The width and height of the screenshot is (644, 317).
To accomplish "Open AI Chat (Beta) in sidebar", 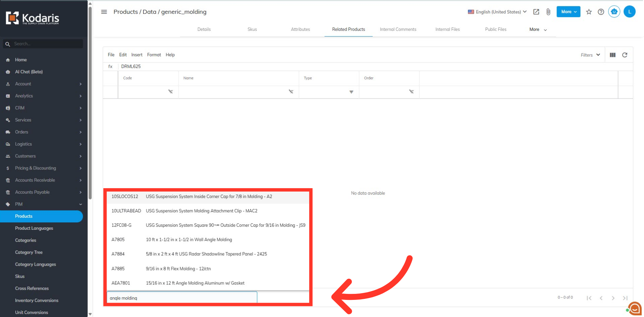I will [x=29, y=72].
